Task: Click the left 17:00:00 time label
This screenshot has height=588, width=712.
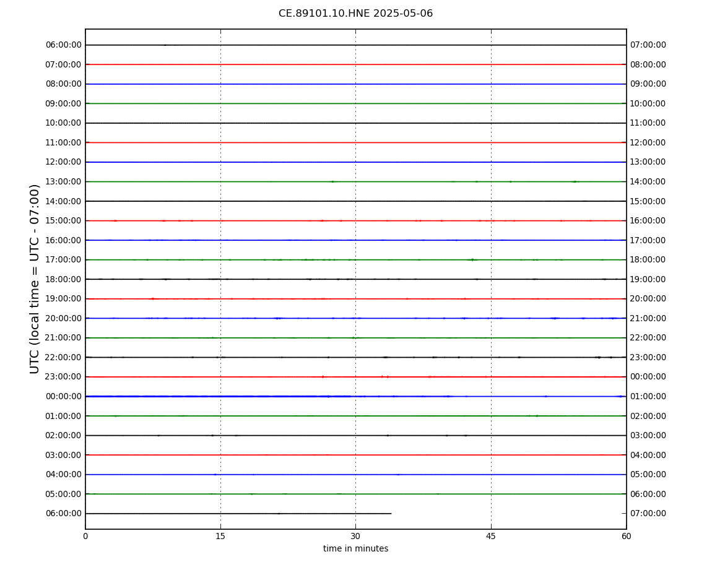Action: point(63,260)
